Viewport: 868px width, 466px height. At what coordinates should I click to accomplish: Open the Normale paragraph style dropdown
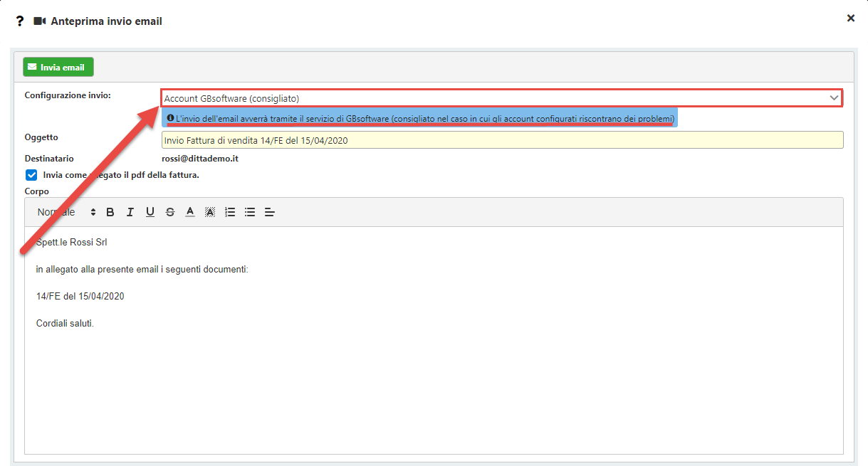[66, 212]
